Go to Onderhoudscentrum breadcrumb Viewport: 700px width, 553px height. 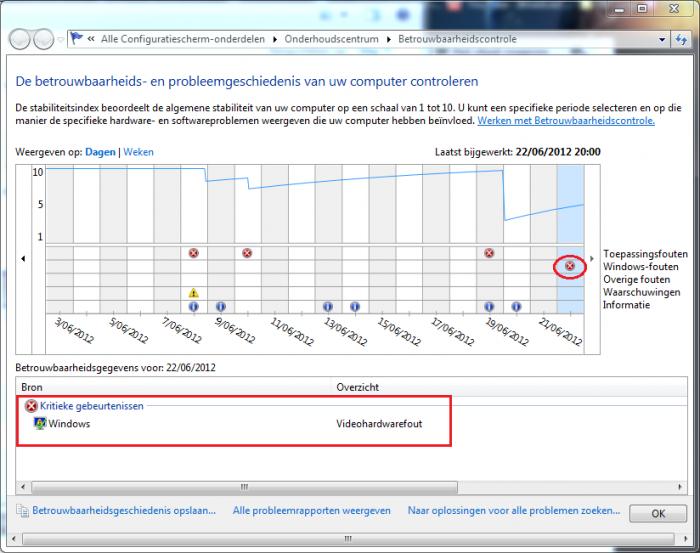[332, 39]
